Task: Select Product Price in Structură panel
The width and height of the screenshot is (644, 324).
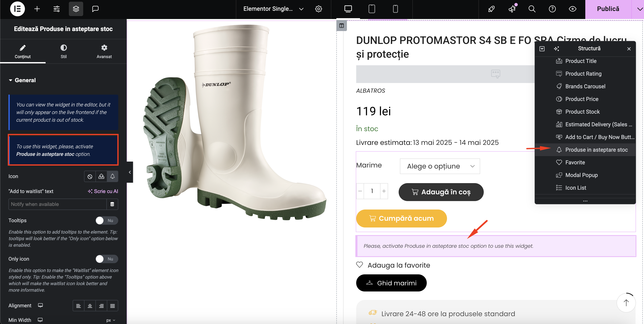Action: (x=582, y=99)
